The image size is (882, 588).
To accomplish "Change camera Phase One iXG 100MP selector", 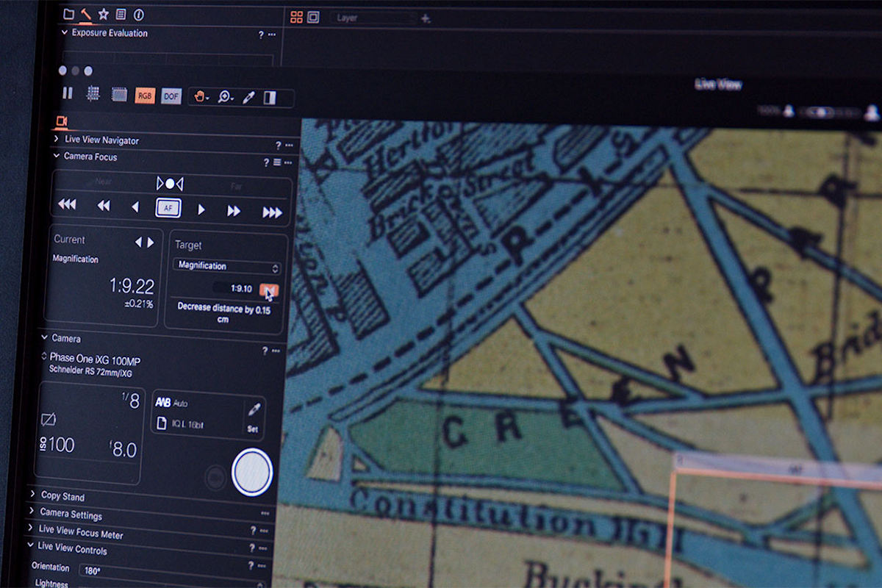I will 91,359.
